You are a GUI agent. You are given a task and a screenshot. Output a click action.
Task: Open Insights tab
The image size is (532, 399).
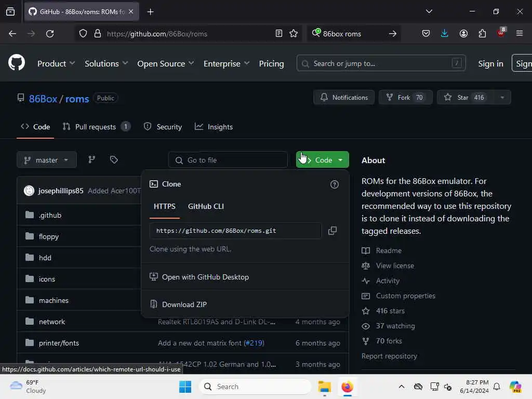[214, 127]
